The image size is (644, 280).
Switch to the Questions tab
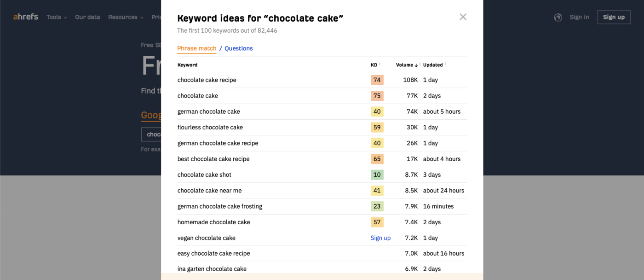point(238,48)
